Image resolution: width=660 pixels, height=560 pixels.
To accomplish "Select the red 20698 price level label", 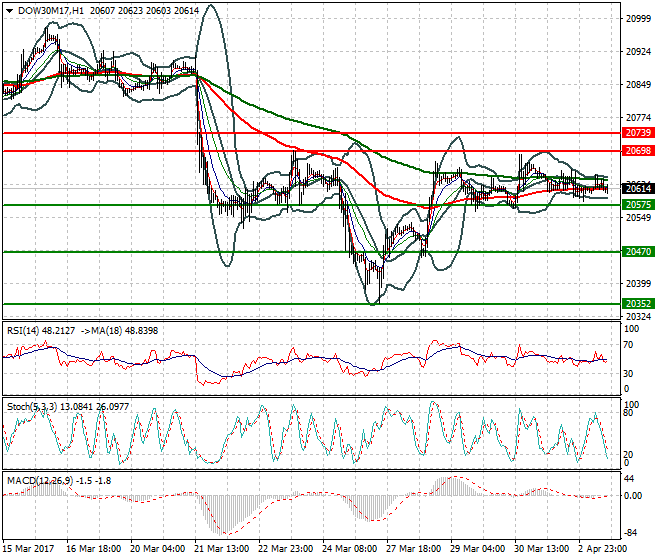I will click(x=637, y=151).
